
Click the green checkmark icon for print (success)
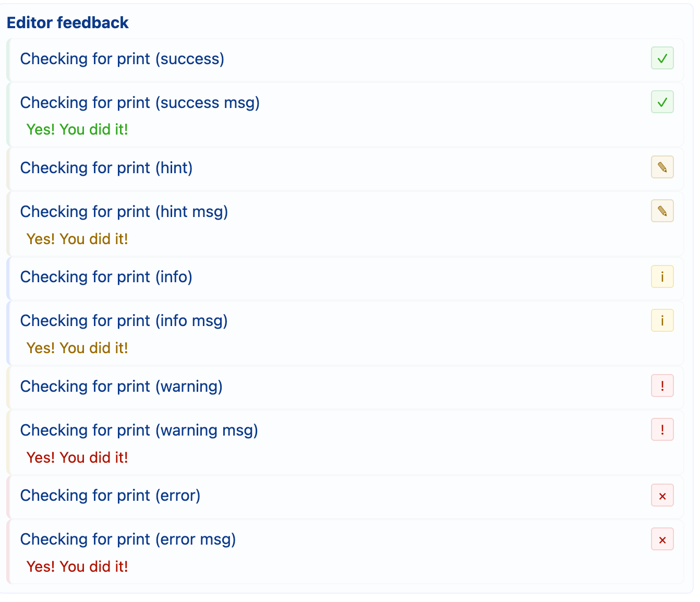(662, 58)
